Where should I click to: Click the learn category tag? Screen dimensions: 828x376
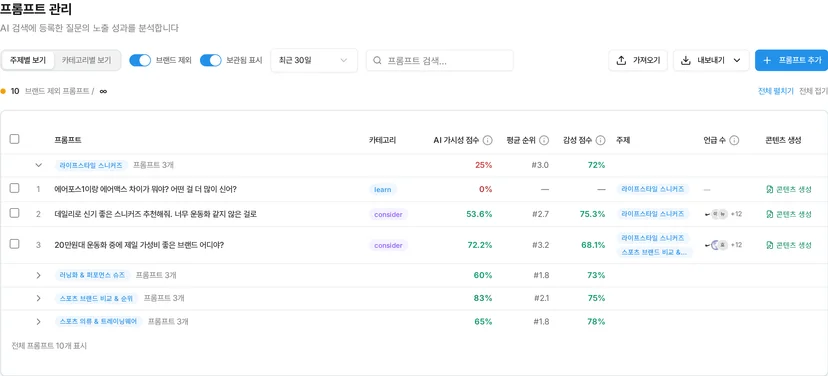click(383, 190)
